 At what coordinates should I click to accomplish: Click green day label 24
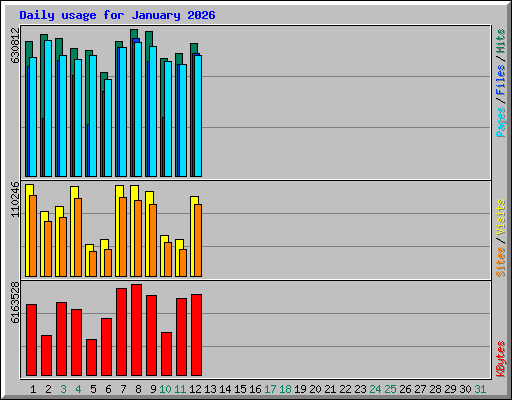click(x=375, y=389)
